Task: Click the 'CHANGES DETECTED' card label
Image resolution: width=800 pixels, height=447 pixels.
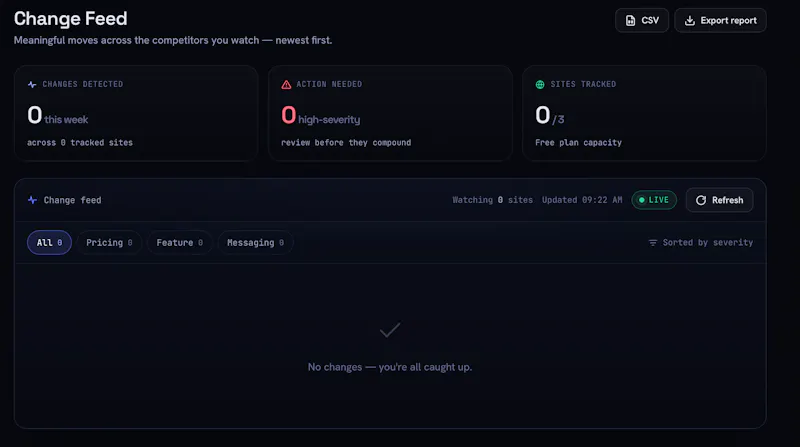Action: pos(83,84)
